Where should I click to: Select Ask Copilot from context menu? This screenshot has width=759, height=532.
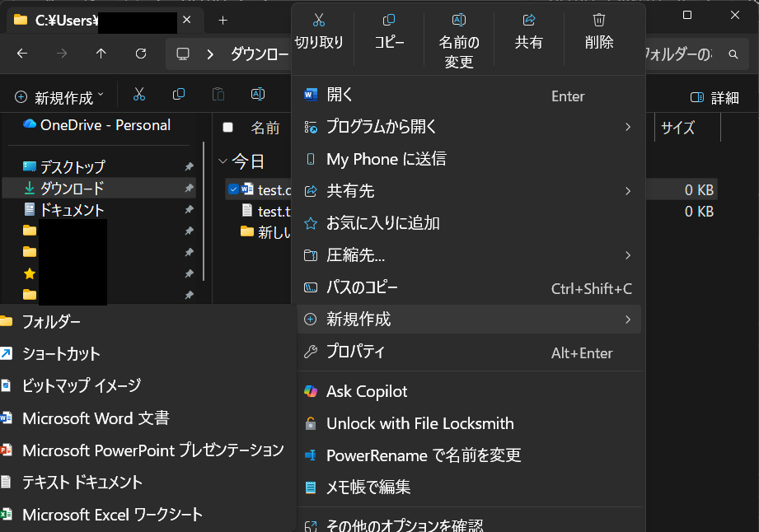(367, 391)
